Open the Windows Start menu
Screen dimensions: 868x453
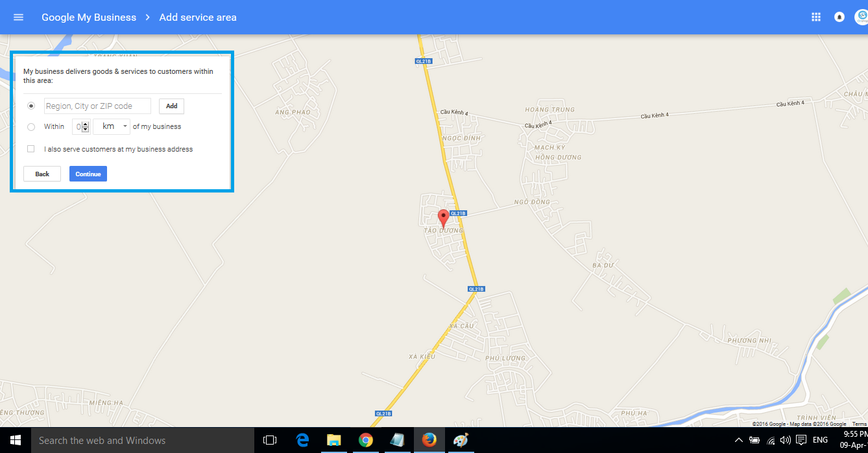[x=16, y=440]
